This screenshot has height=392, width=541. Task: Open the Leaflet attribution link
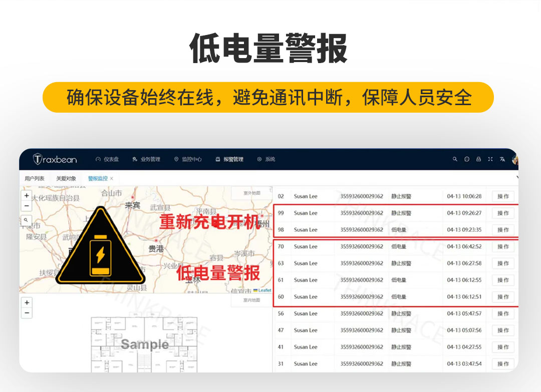(x=264, y=290)
